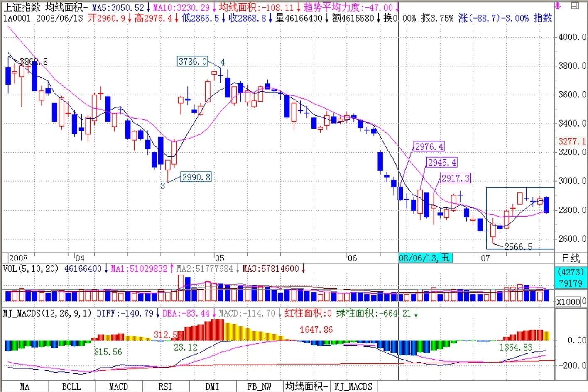Viewport: 588px width, 392px height.
Task: Switch to the MA indicator tab
Action: [x=24, y=387]
